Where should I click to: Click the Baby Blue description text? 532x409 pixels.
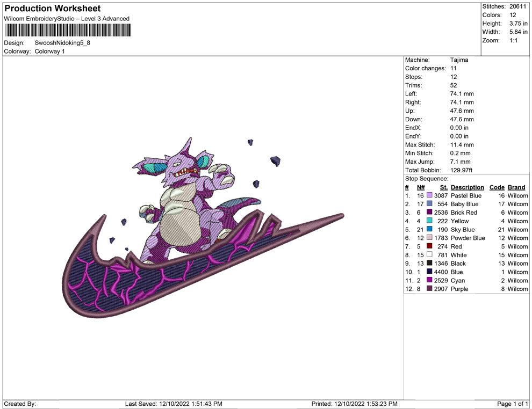click(464, 204)
